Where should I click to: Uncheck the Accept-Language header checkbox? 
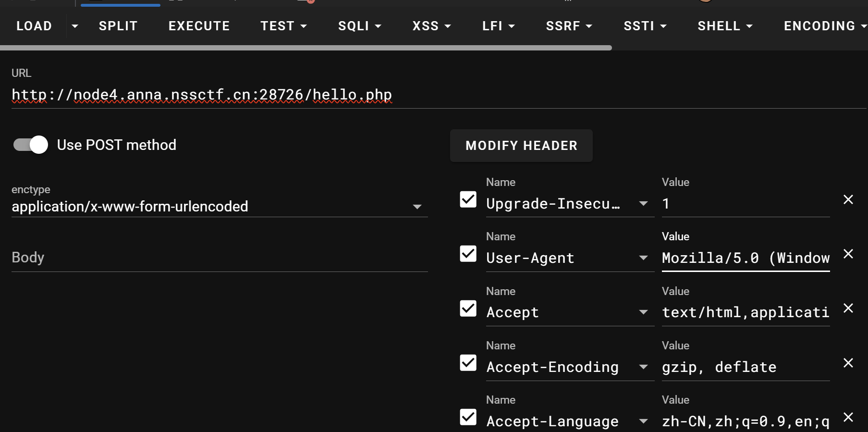(x=468, y=417)
